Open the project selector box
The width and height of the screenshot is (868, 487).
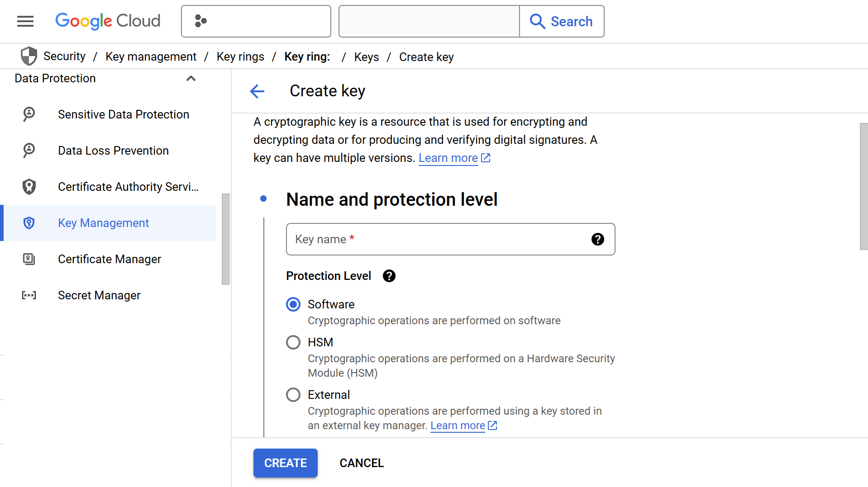tap(256, 21)
